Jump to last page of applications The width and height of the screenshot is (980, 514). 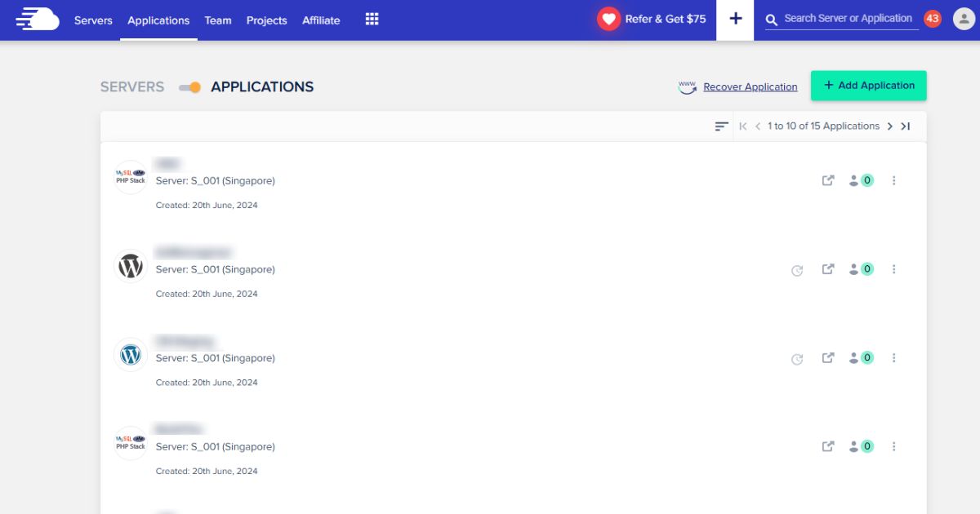(906, 126)
